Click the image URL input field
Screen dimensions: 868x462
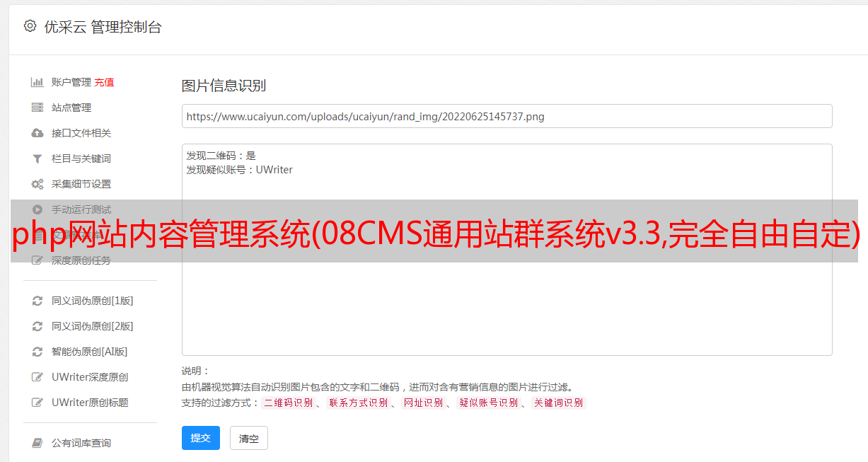(x=507, y=116)
